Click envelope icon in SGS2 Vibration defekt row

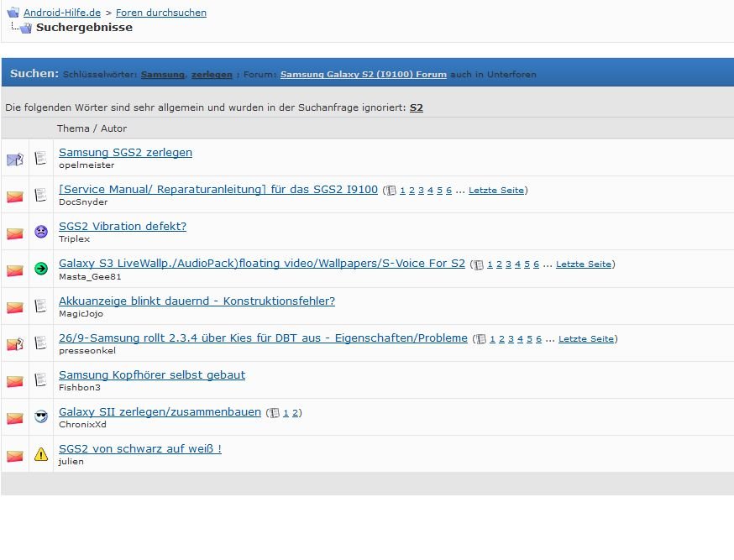tap(15, 233)
